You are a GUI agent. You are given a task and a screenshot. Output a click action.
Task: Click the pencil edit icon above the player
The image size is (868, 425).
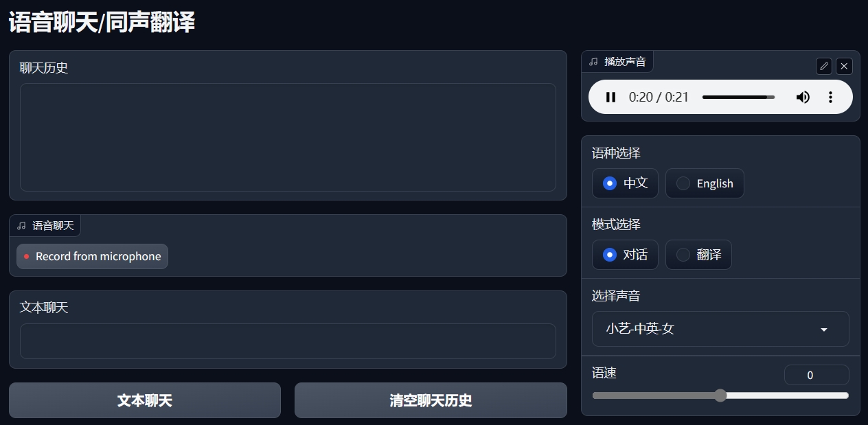823,66
